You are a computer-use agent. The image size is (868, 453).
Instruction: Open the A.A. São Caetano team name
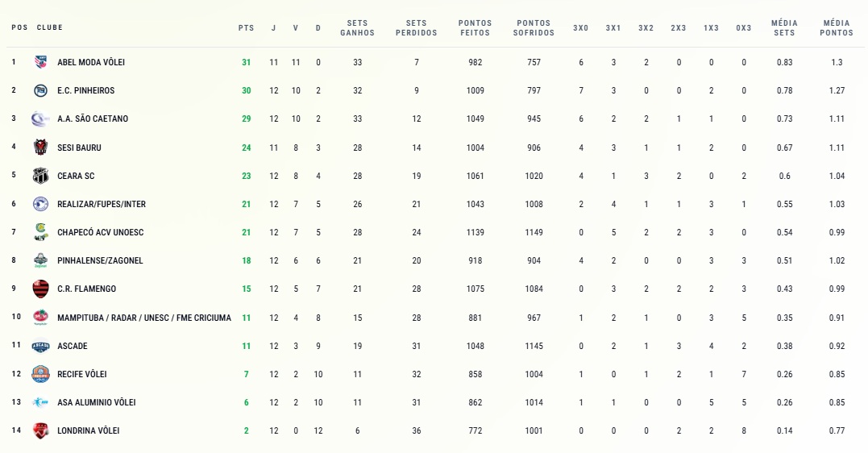click(92, 119)
